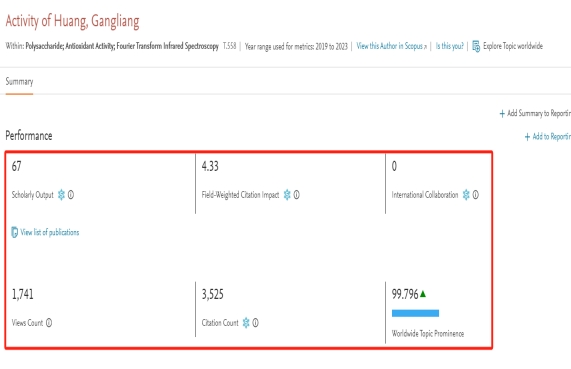
Task: Click the 'Is this you?' link
Action: pos(450,46)
